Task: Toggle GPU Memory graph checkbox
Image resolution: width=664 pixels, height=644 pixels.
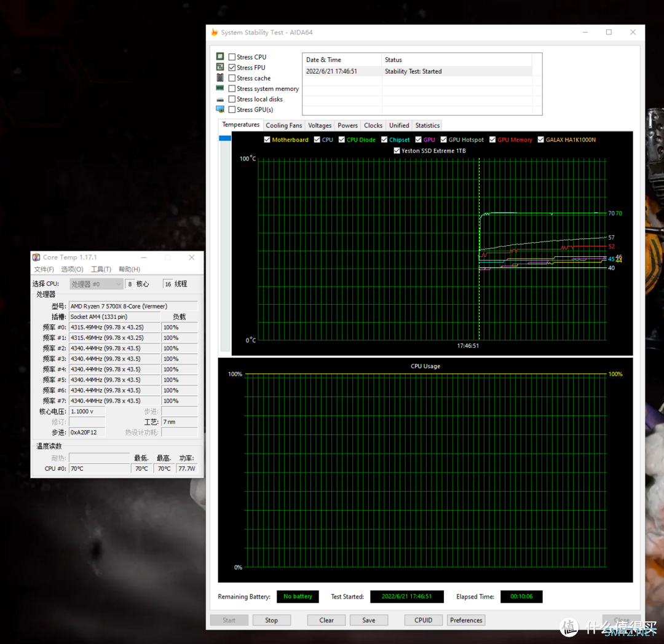Action: 492,139
